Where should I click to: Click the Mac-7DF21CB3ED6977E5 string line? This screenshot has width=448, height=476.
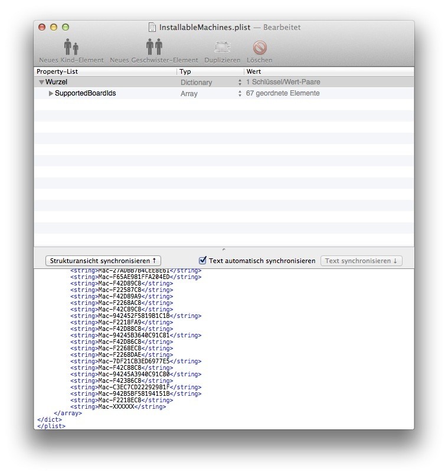click(x=136, y=361)
